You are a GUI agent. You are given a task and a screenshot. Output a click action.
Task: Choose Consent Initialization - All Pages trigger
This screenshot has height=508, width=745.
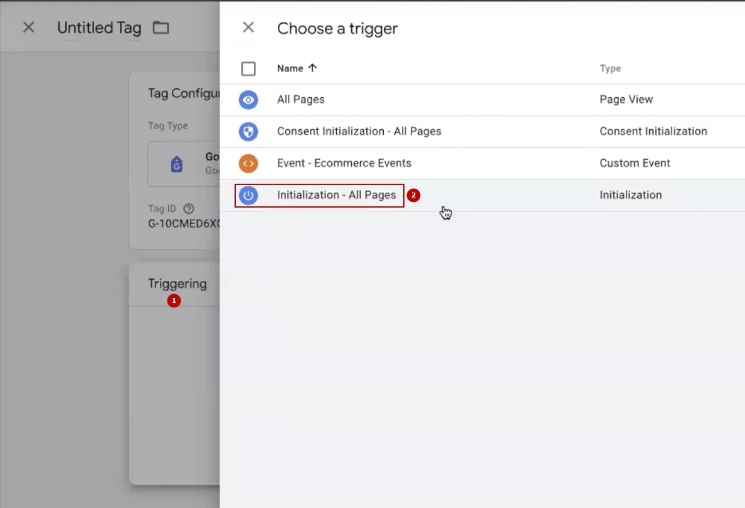(x=359, y=131)
